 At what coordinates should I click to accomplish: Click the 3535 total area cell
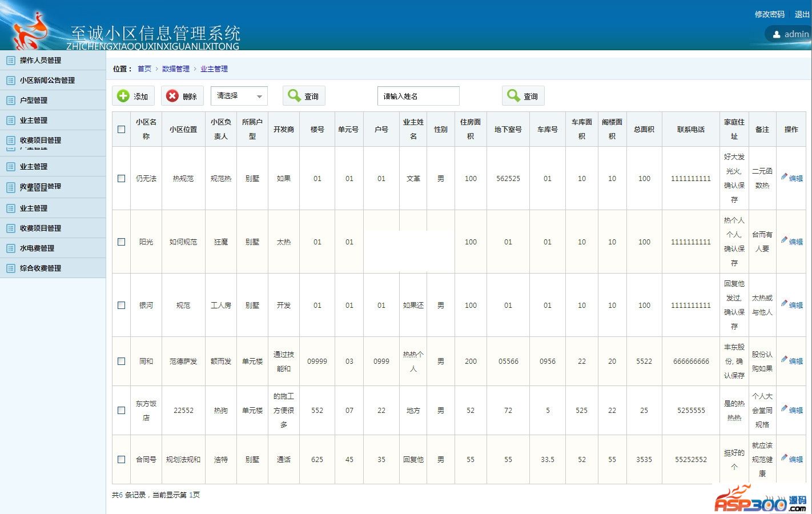[x=644, y=459]
